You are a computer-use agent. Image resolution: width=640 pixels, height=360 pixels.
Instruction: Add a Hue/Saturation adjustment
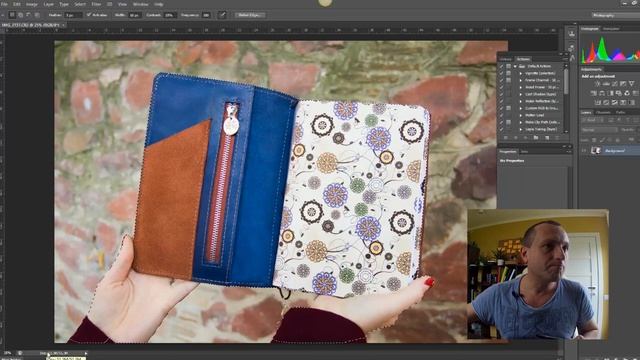click(593, 93)
